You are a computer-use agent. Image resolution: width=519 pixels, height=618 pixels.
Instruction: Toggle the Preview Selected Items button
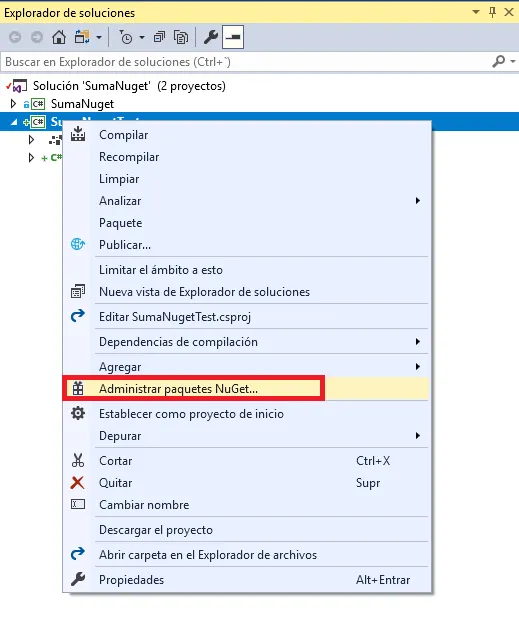[233, 37]
